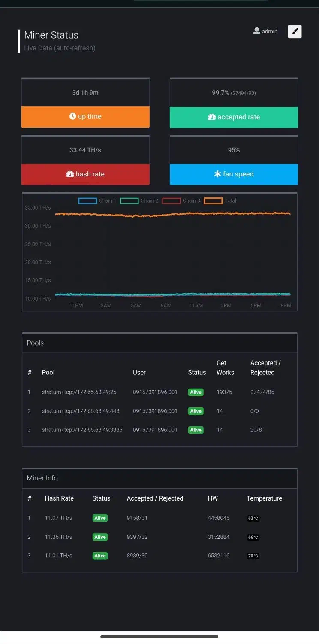
Task: Click the blue fan speed card
Action: [234, 174]
